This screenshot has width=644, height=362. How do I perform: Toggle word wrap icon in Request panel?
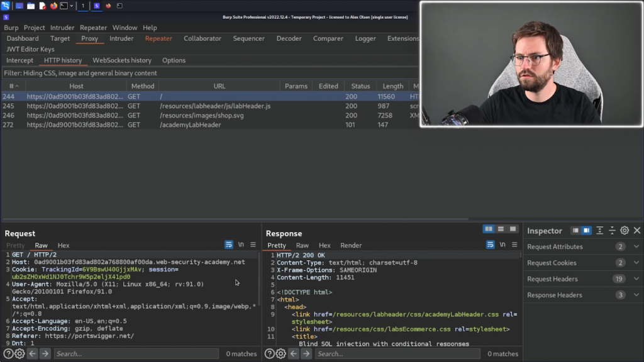point(229,245)
